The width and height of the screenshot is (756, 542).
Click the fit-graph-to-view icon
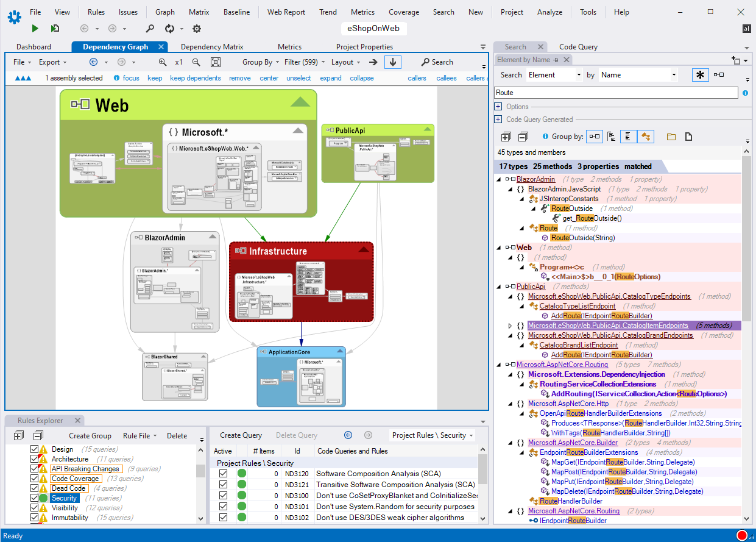click(215, 62)
